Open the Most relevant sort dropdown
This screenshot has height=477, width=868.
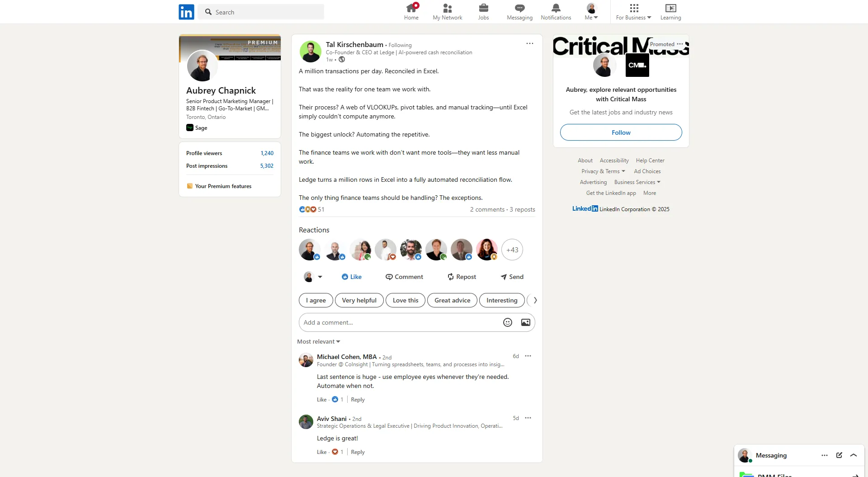pos(318,341)
